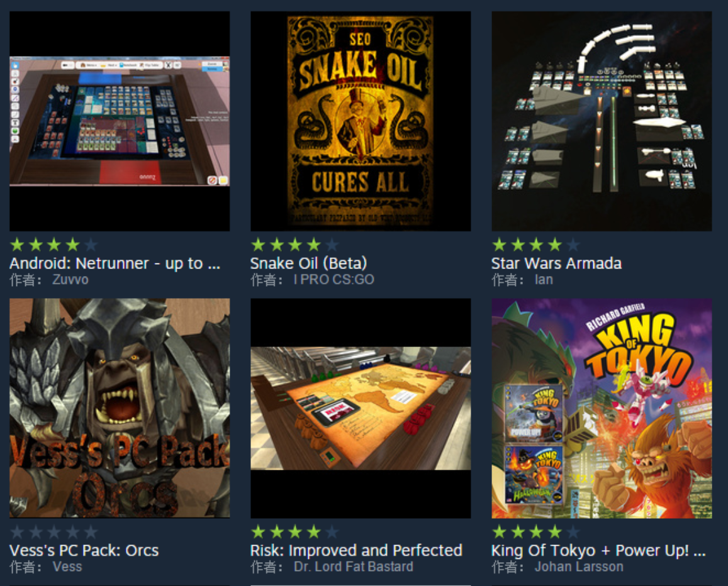Open author Johan Larsson's profile link
This screenshot has height=586, width=728.
(579, 567)
